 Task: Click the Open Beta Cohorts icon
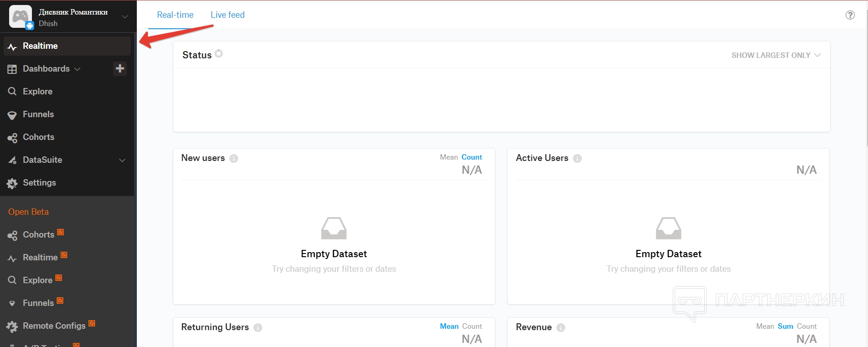point(12,235)
